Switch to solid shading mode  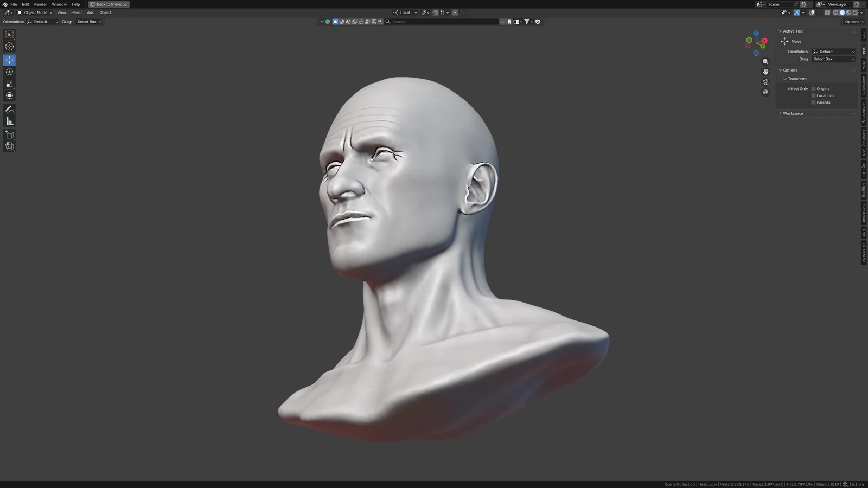(842, 12)
